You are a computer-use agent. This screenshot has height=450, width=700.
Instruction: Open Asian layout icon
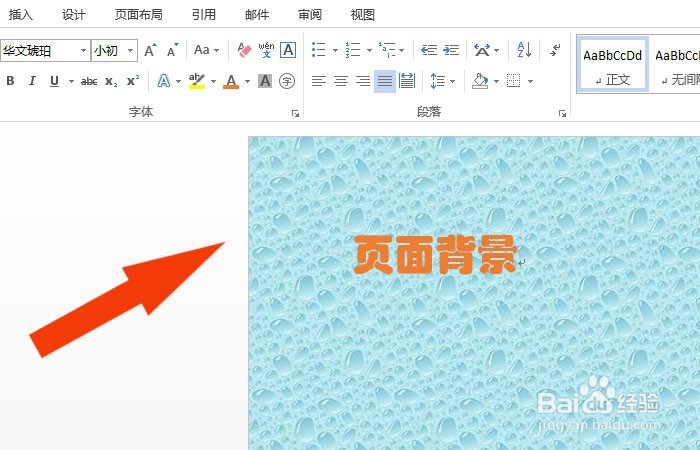click(x=482, y=50)
